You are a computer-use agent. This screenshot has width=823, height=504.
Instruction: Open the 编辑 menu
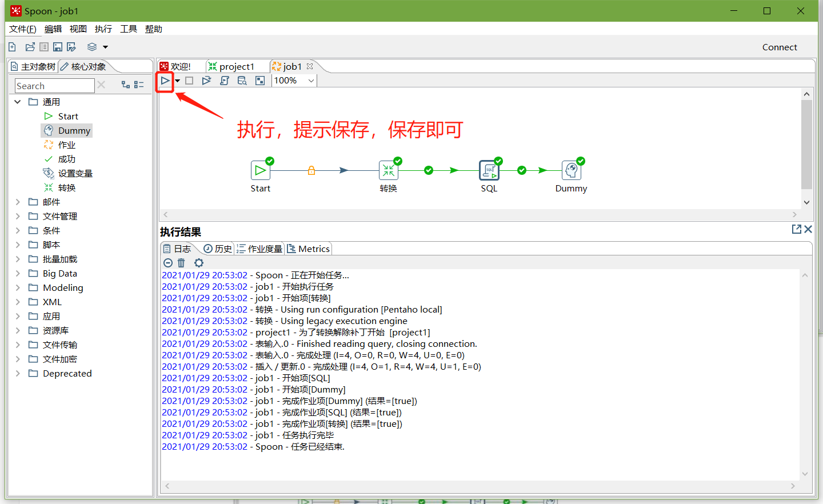[x=53, y=29]
